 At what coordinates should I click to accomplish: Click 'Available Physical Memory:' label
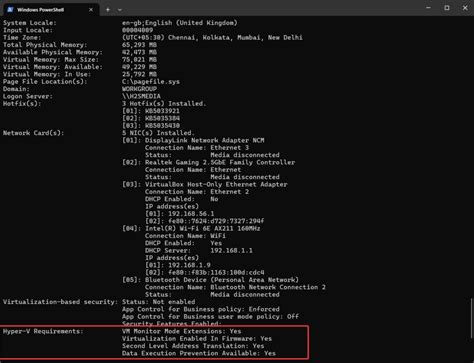point(53,52)
